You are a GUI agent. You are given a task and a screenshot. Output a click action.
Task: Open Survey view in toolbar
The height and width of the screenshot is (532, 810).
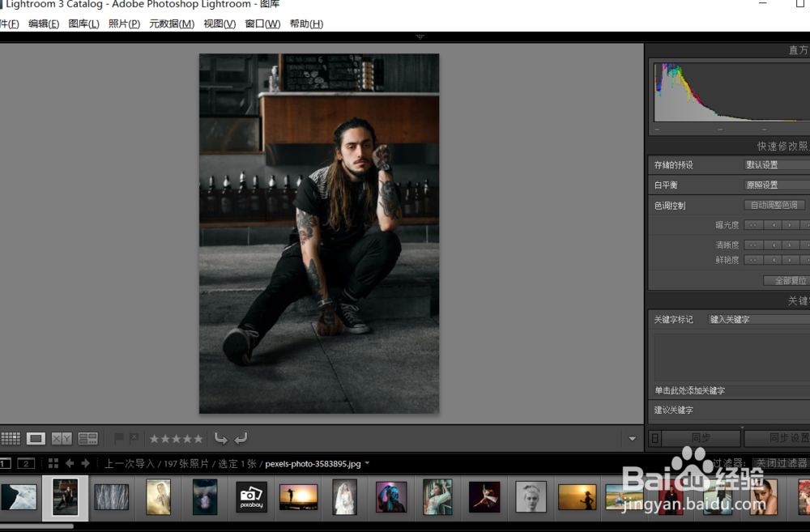[x=87, y=439]
